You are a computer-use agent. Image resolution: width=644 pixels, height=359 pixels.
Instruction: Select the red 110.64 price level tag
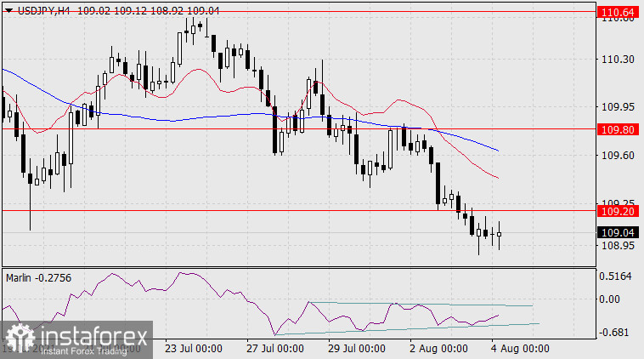618,13
